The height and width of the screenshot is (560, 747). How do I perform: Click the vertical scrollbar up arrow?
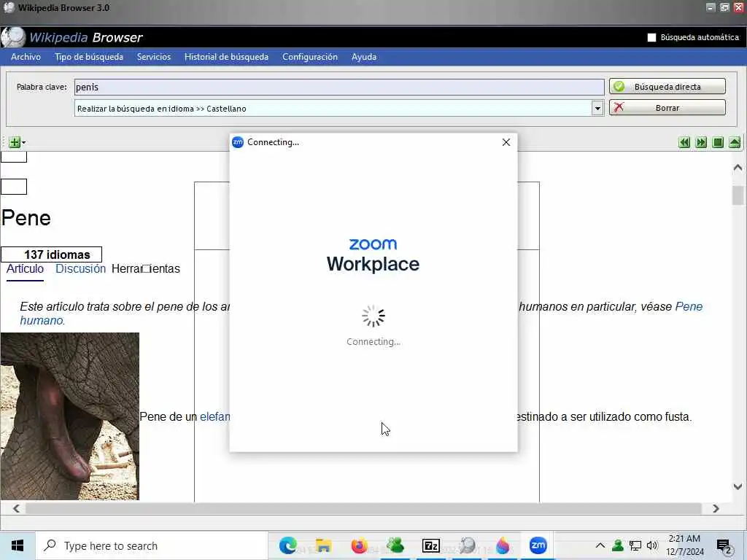point(738,167)
